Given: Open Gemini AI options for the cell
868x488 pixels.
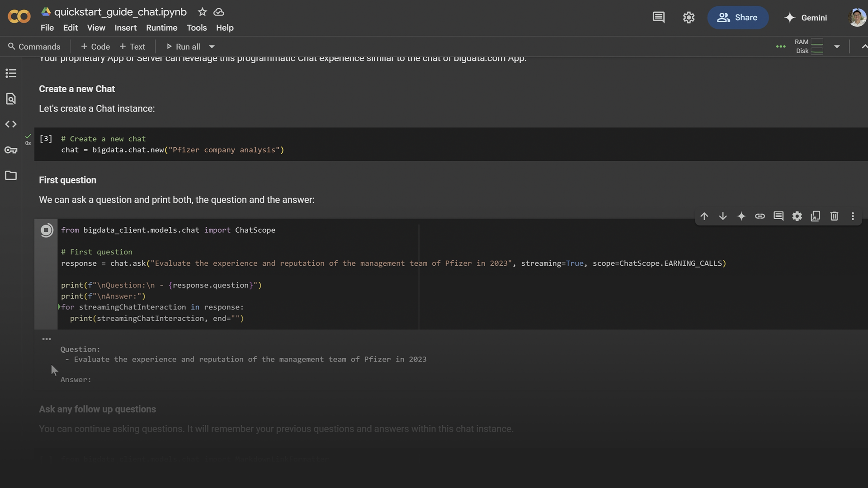Looking at the screenshot, I should [741, 216].
